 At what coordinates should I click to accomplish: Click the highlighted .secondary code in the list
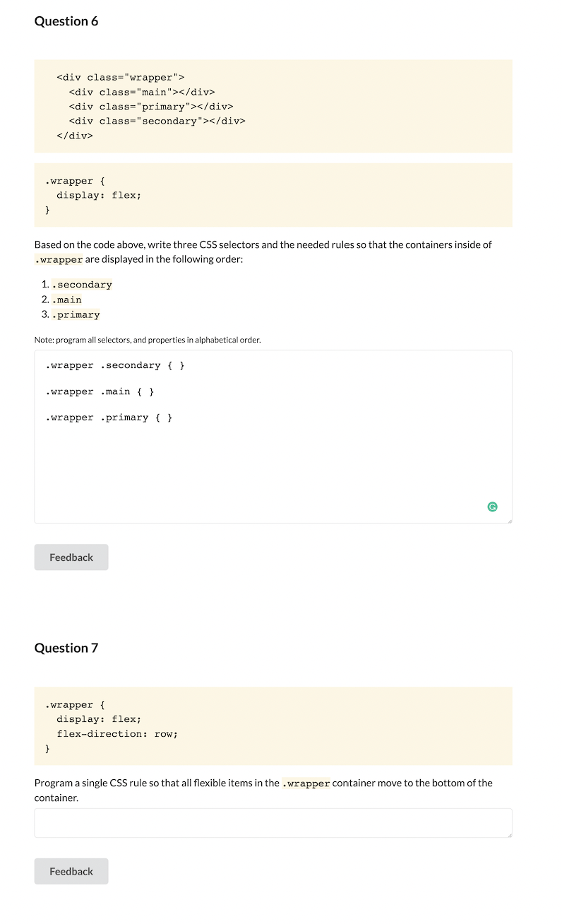pyautogui.click(x=82, y=284)
